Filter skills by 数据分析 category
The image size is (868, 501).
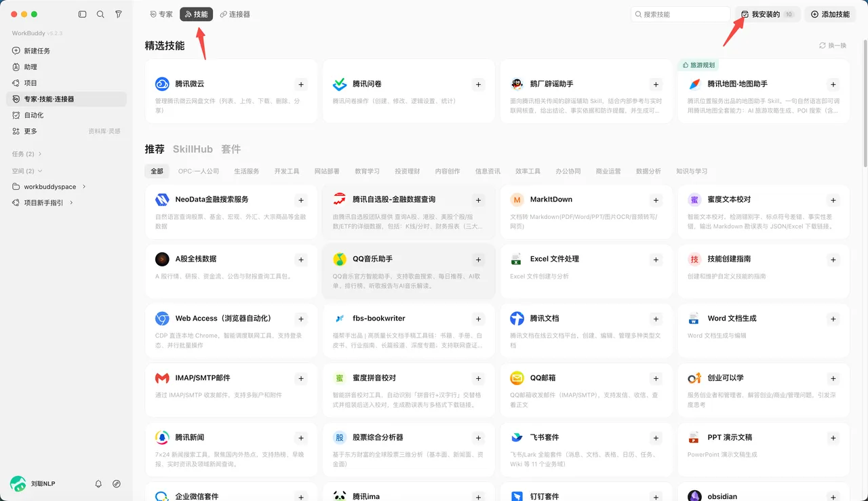(648, 172)
